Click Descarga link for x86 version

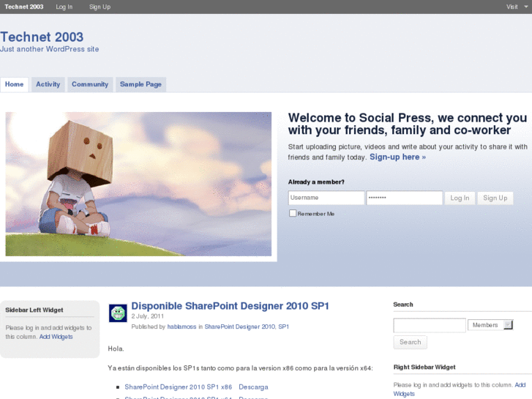point(253,387)
